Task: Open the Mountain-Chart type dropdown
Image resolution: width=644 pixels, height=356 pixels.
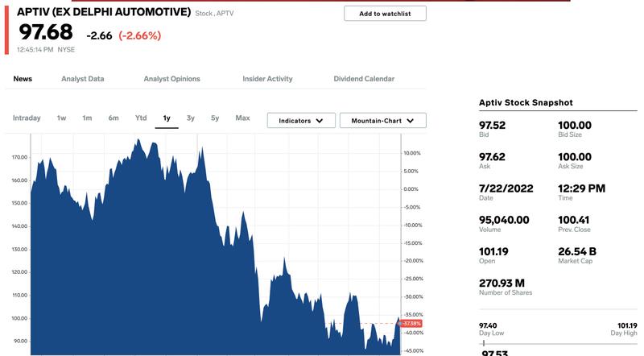Action: coord(383,121)
